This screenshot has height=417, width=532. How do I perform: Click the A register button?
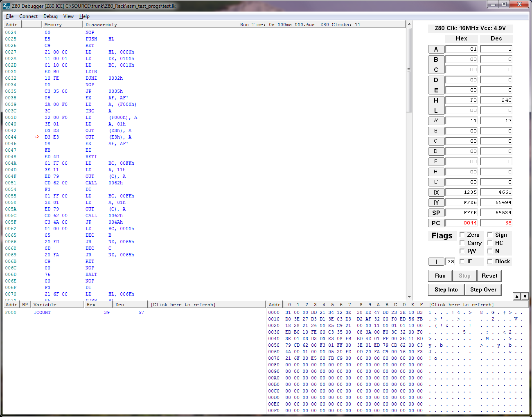436,49
